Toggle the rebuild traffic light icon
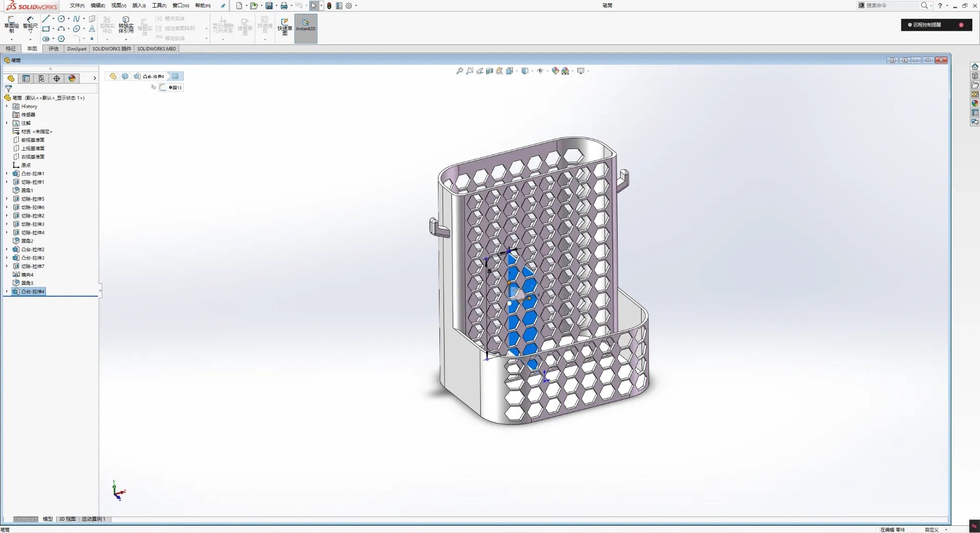The image size is (980, 533). tap(329, 6)
